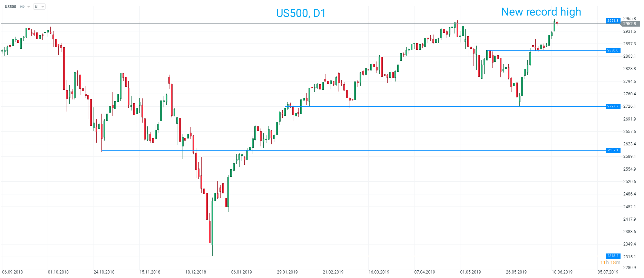
Task: Expand the IND instrument type arrow
Action: click(29, 7)
